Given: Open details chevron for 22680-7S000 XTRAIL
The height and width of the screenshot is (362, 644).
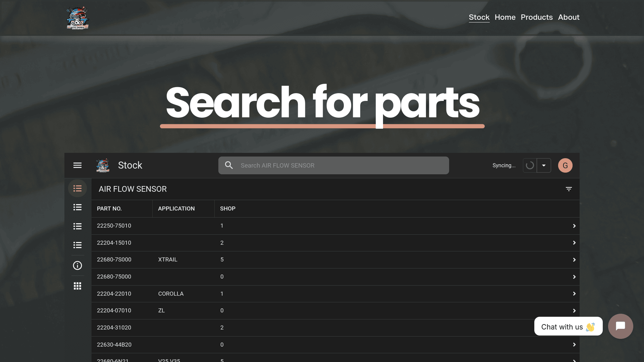Looking at the screenshot, I should click(x=574, y=260).
